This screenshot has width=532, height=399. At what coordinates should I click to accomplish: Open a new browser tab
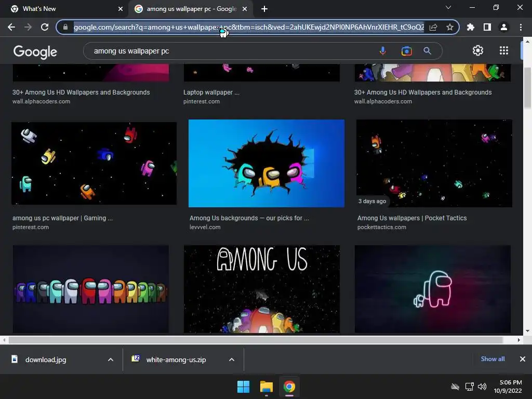pos(264,9)
